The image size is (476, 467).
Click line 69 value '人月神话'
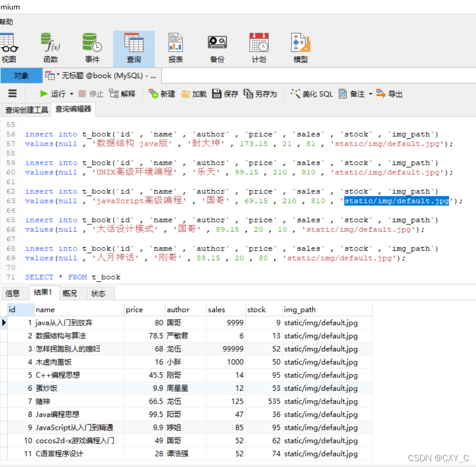[115, 258]
